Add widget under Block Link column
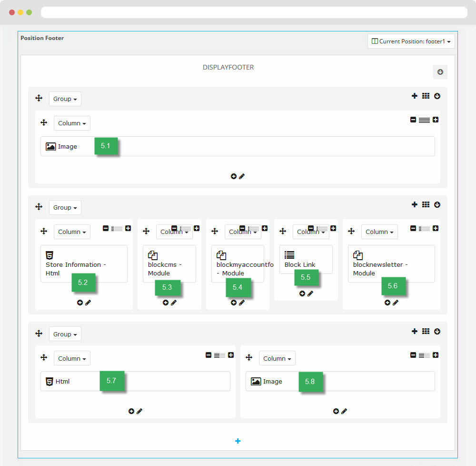The image size is (476, 466). click(302, 294)
